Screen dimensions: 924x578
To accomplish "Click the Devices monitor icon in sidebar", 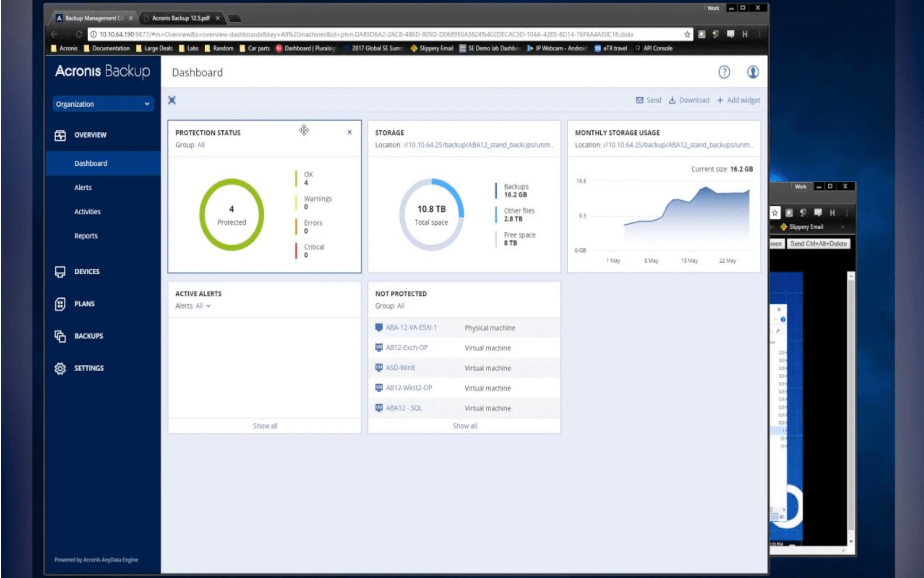I will [x=60, y=272].
